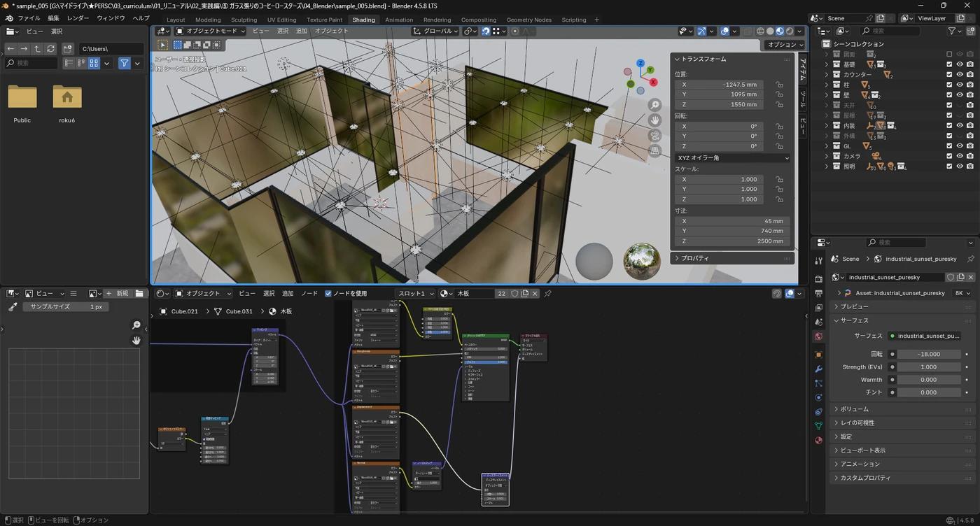Toggle viewport overlays button

click(x=724, y=31)
